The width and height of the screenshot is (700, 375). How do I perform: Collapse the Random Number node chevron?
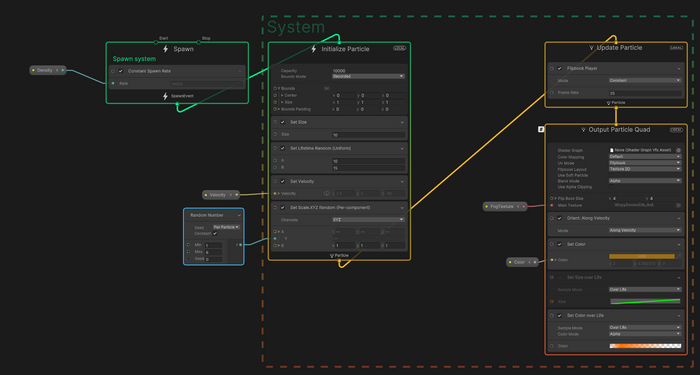coord(239,215)
